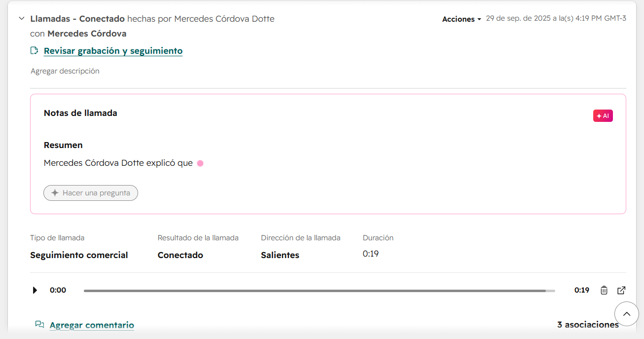Screen dimensions: 644x339
Task: Open recording in new window icon
Action: click(x=621, y=290)
